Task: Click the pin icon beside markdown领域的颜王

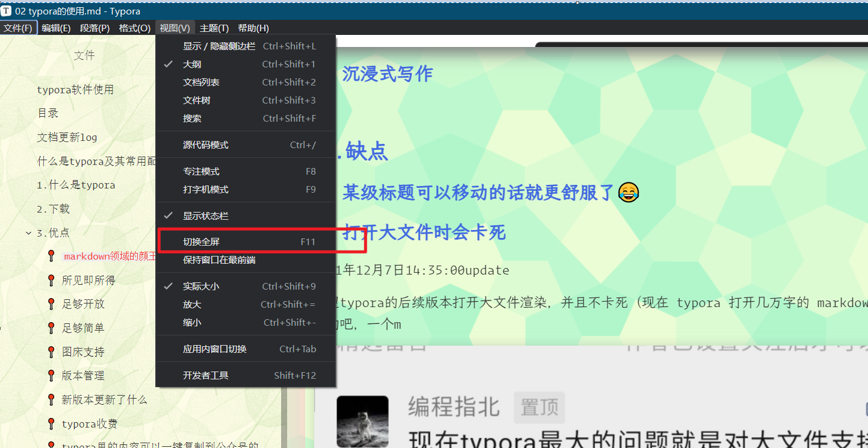Action: (x=51, y=257)
